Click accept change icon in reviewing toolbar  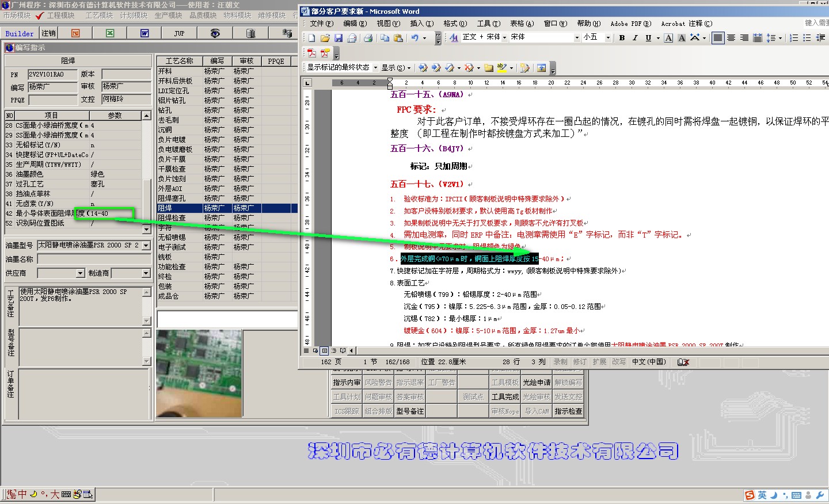(x=450, y=67)
